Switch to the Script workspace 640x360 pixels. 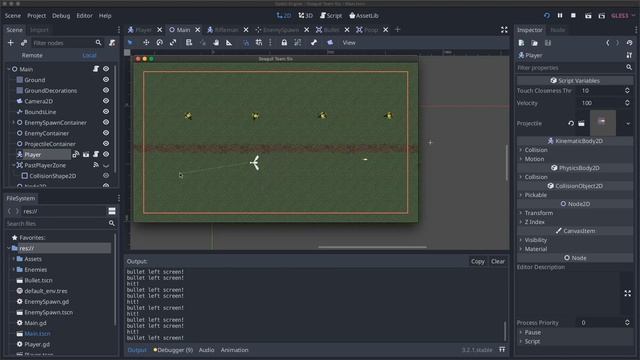pyautogui.click(x=331, y=16)
